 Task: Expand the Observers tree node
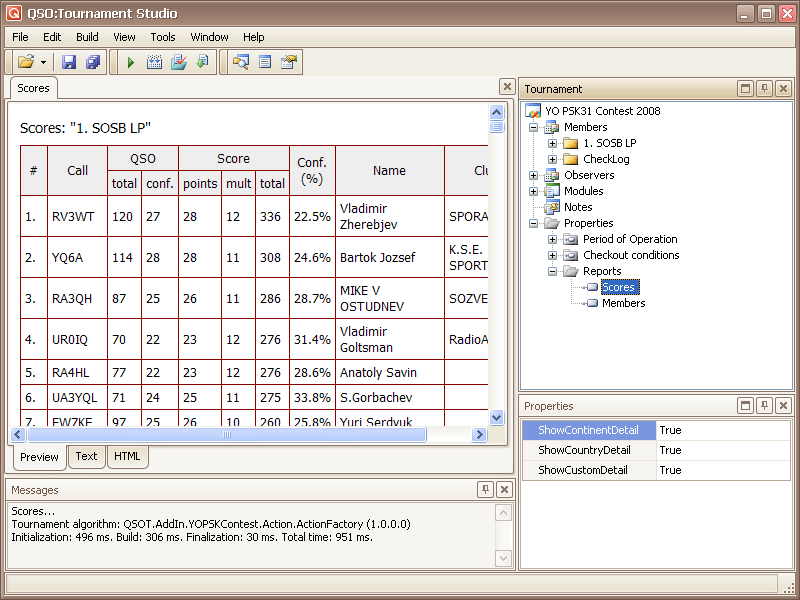tap(534, 175)
